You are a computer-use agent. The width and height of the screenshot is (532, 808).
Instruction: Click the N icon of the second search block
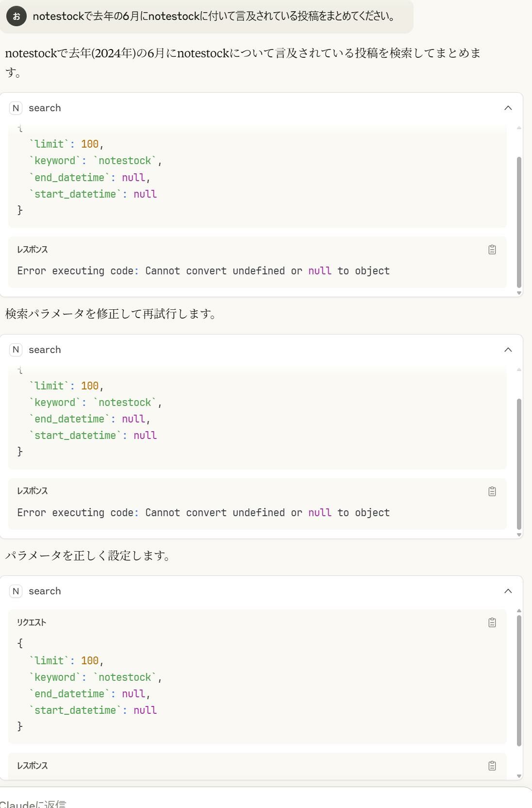(16, 350)
